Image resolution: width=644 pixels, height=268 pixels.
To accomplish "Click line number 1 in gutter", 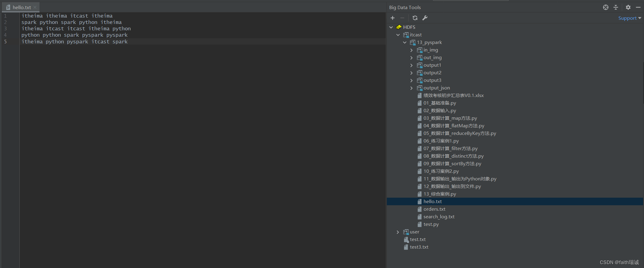I will (x=5, y=16).
